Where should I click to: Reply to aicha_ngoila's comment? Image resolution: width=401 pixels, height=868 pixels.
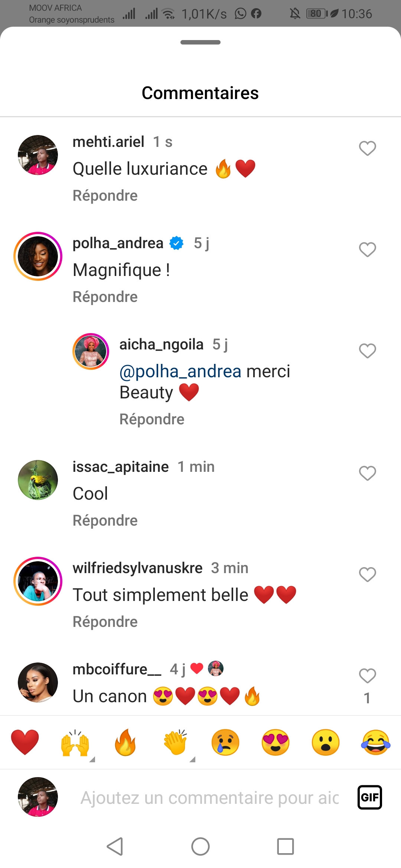[152, 419]
